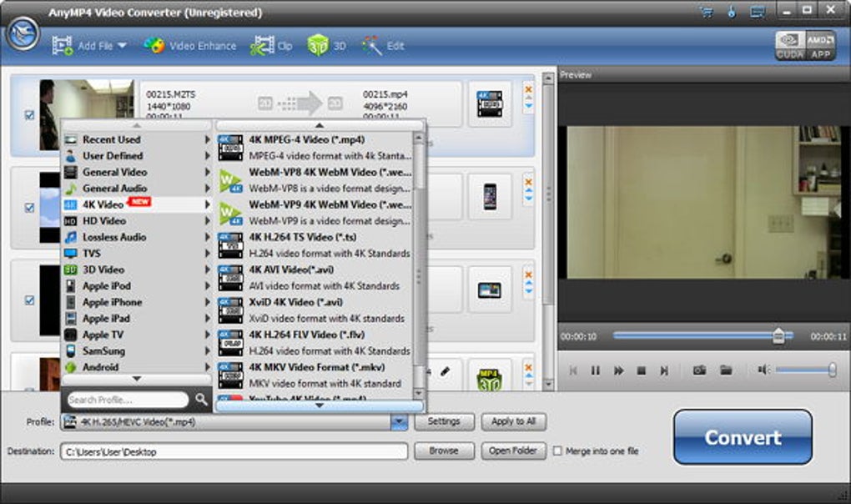The width and height of the screenshot is (851, 504).
Task: Expand Lossless Audio submenu arrow
Action: [207, 237]
